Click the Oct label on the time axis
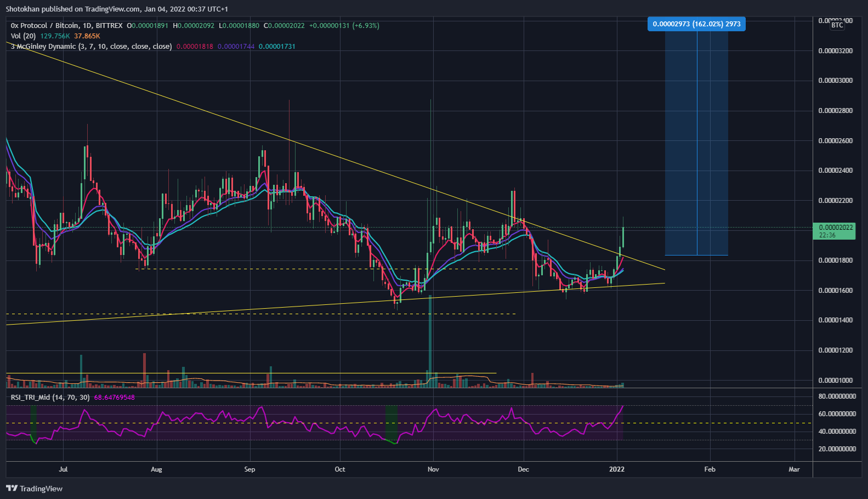The image size is (868, 499). tap(340, 469)
